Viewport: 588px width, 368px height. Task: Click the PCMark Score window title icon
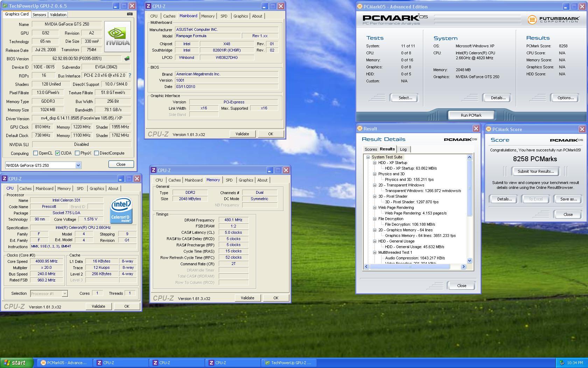pyautogui.click(x=489, y=129)
